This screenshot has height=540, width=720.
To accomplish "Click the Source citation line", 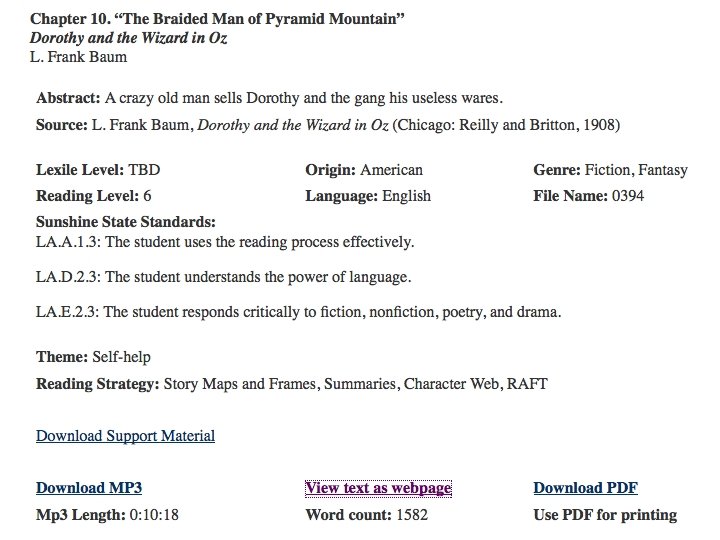I will point(328,125).
